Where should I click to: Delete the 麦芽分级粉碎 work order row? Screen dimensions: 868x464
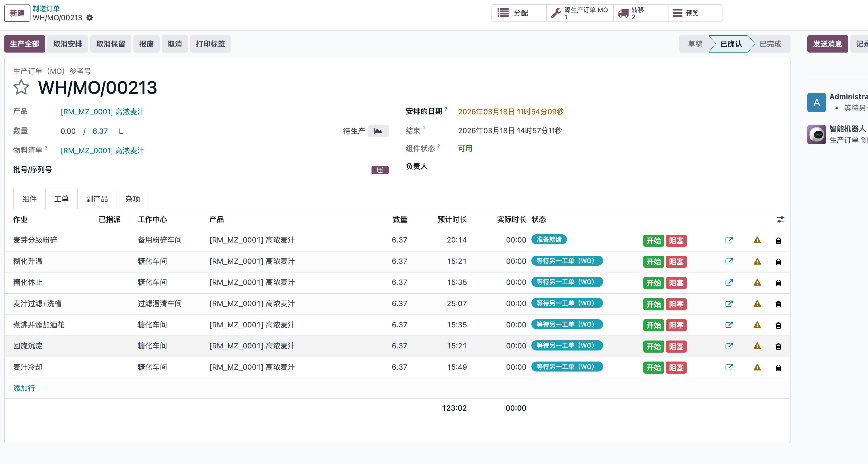pyautogui.click(x=778, y=241)
